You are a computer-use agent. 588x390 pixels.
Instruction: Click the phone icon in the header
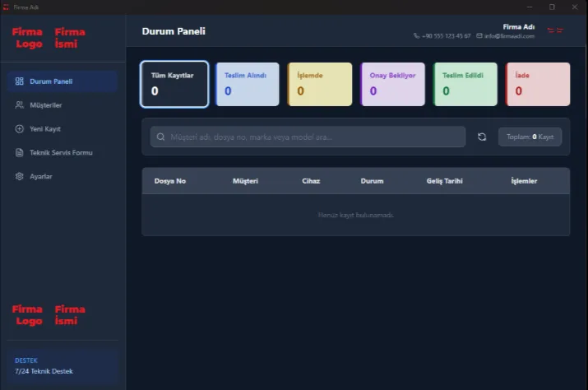[417, 36]
